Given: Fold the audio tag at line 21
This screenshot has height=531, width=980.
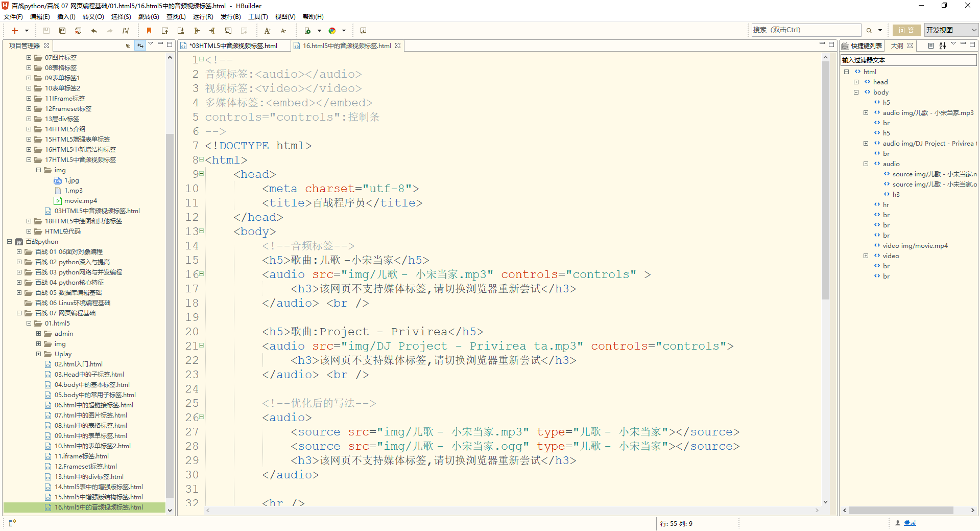Looking at the screenshot, I should [x=202, y=345].
